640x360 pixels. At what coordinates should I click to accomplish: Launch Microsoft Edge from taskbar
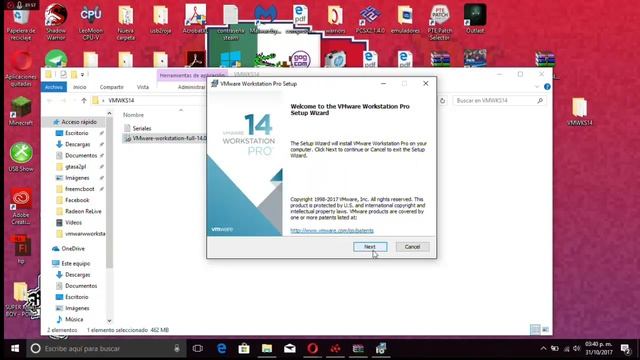(x=222, y=349)
